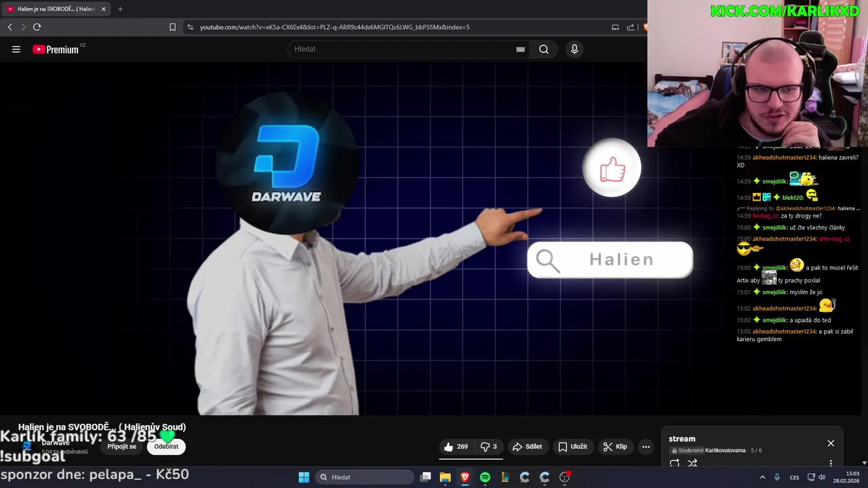Click chat message 'myslím že jo'

point(806,292)
